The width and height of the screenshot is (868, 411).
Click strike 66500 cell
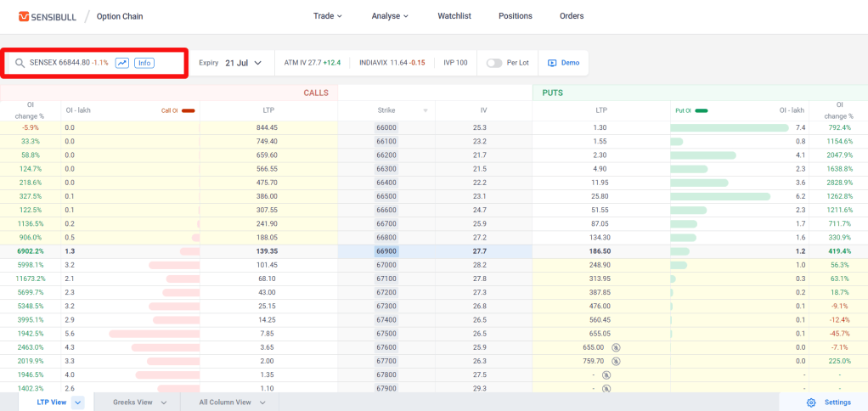(x=386, y=196)
